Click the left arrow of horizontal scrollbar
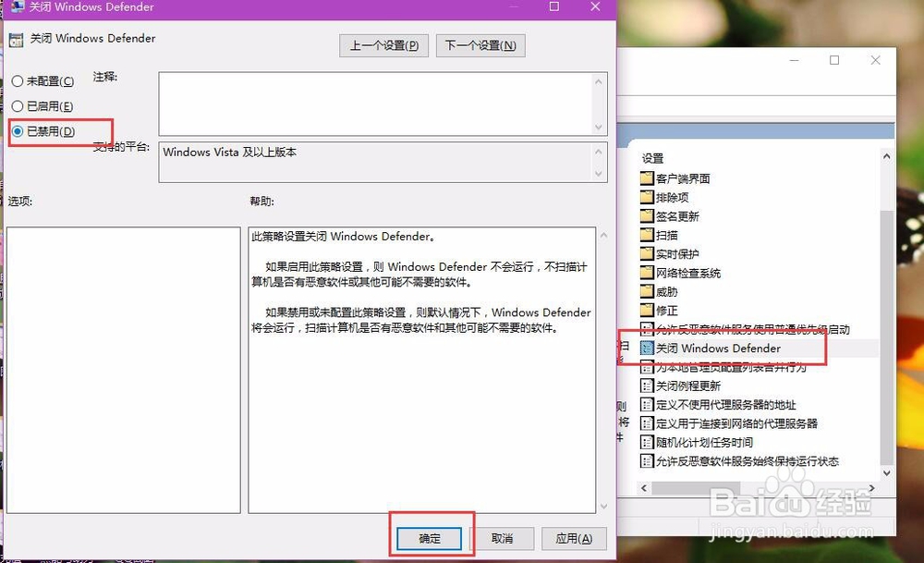The image size is (924, 563). (644, 488)
